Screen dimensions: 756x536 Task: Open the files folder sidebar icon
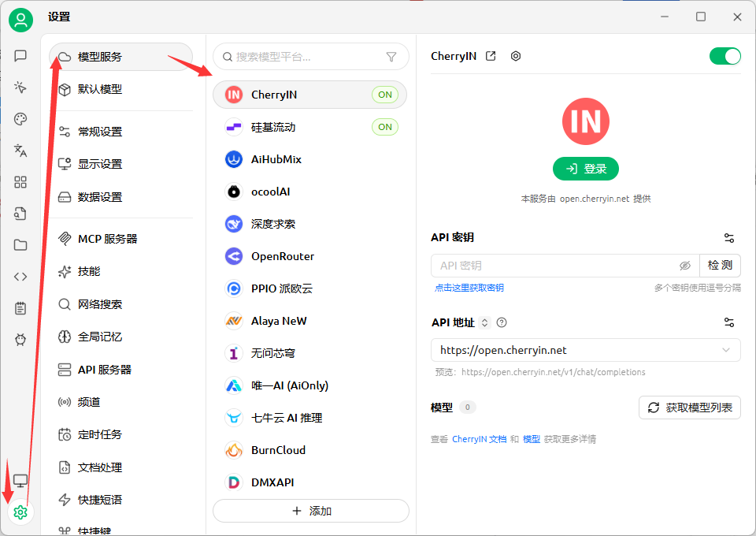pyautogui.click(x=20, y=245)
